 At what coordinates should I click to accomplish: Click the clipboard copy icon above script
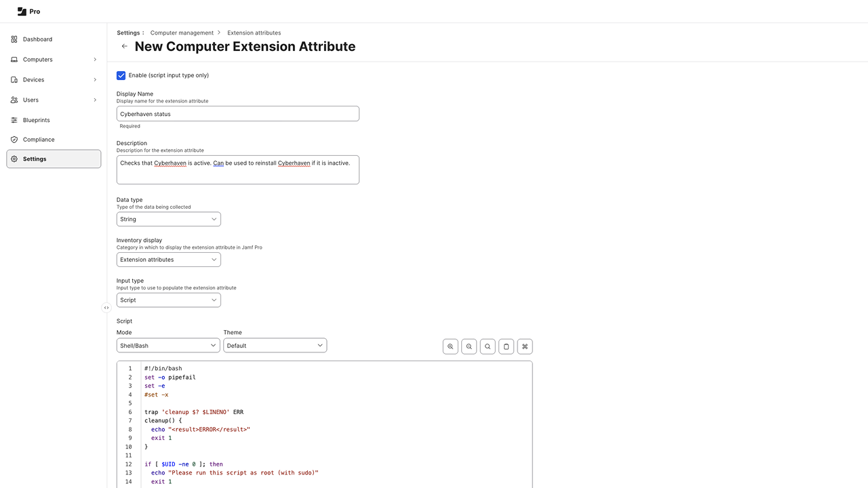pos(506,346)
